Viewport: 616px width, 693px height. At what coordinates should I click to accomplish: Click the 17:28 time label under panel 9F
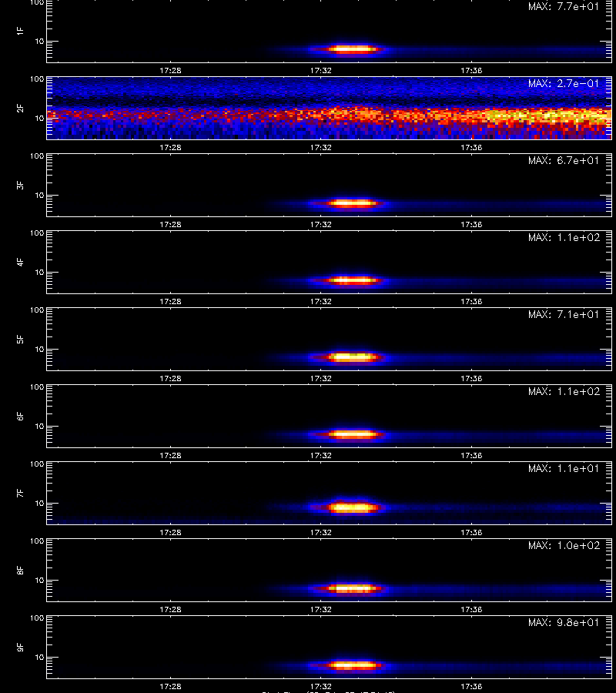coord(170,686)
